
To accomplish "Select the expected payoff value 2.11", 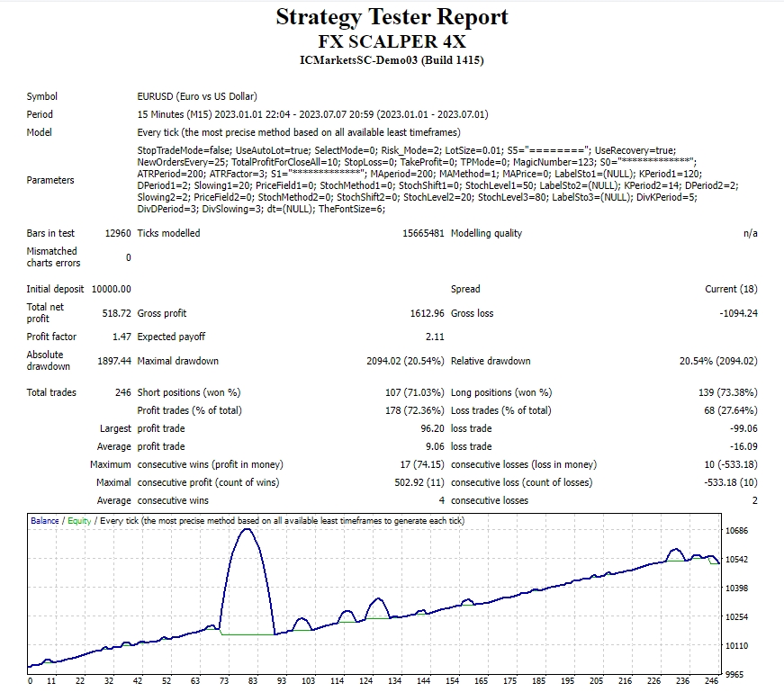I will click(435, 337).
